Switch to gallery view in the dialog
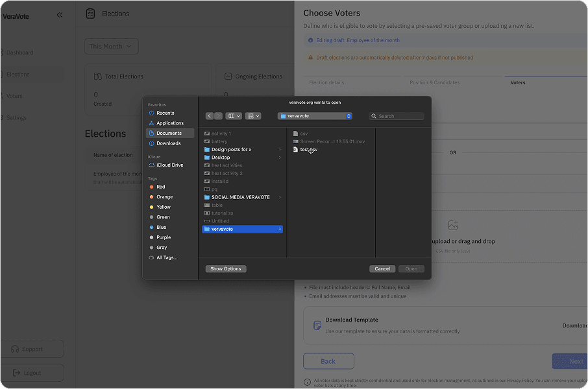The image size is (588, 389). (252, 115)
